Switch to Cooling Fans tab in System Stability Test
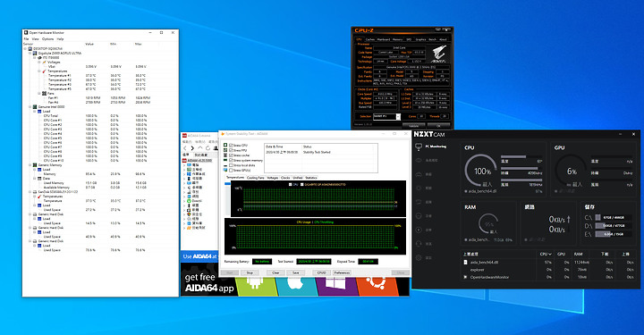Image resolution: width=644 pixels, height=335 pixels. [x=256, y=178]
